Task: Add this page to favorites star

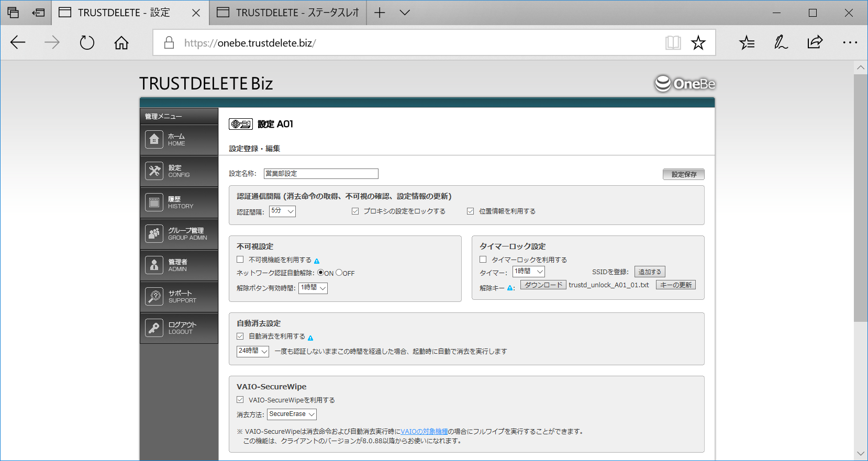Action: coord(698,42)
